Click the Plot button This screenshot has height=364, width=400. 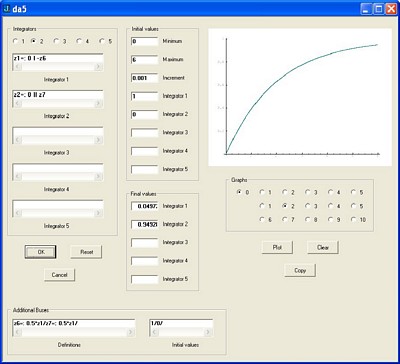pyautogui.click(x=277, y=248)
